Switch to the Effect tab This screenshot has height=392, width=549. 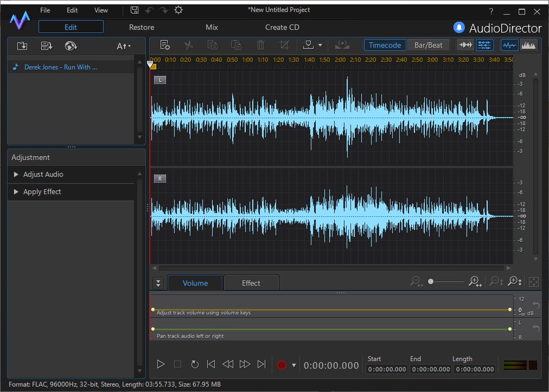[x=251, y=283]
